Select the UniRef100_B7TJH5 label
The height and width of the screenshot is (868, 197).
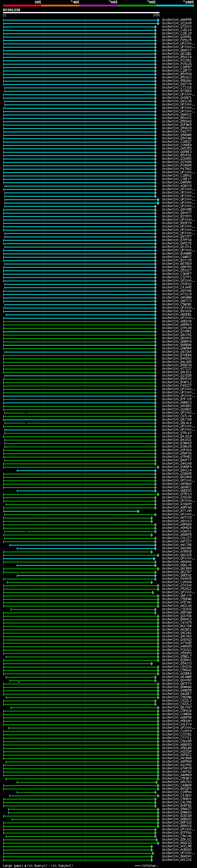[x=177, y=511]
